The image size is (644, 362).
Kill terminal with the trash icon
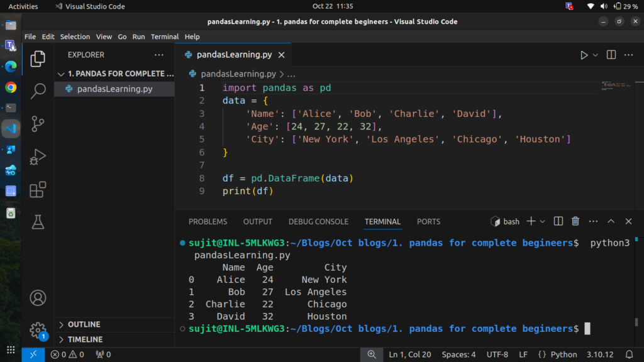coord(575,221)
